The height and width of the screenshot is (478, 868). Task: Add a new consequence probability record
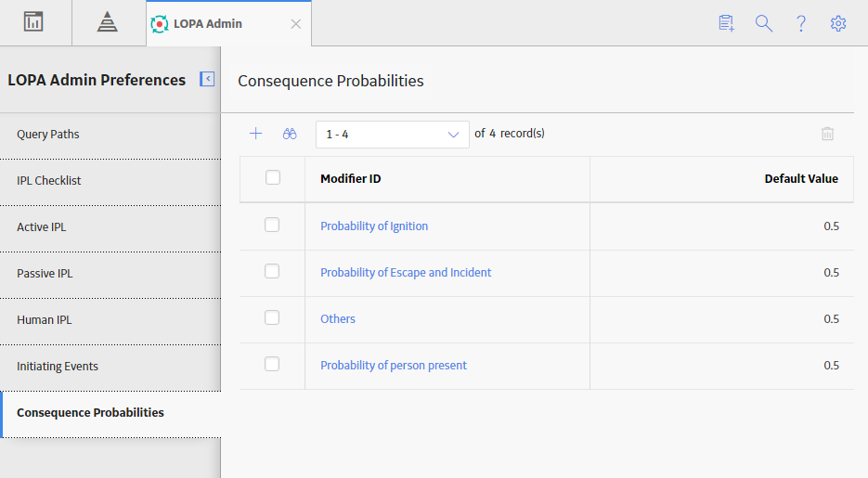click(255, 134)
